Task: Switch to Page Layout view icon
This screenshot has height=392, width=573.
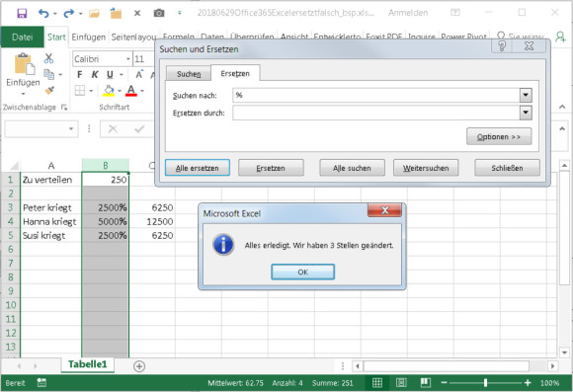Action: tap(401, 383)
